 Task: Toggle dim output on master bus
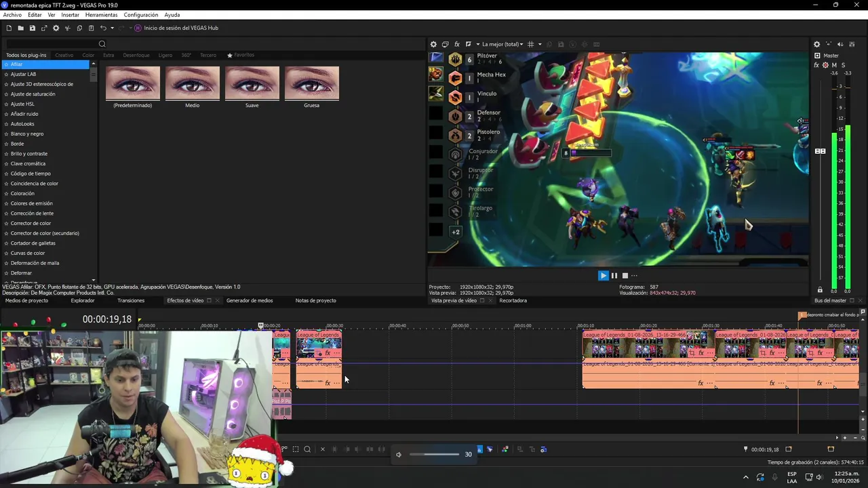(841, 44)
